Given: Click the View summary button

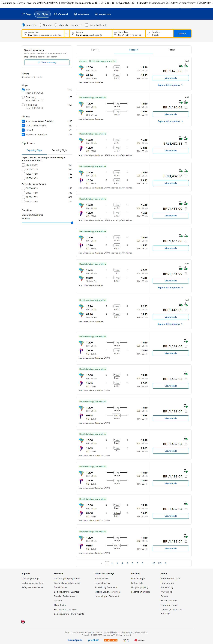Looking at the screenshot, I should [47, 63].
